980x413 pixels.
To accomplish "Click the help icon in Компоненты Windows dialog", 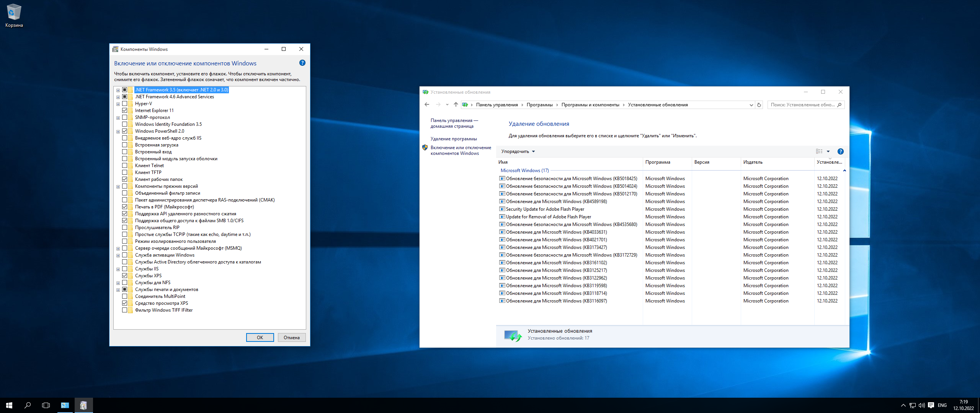I will click(302, 63).
